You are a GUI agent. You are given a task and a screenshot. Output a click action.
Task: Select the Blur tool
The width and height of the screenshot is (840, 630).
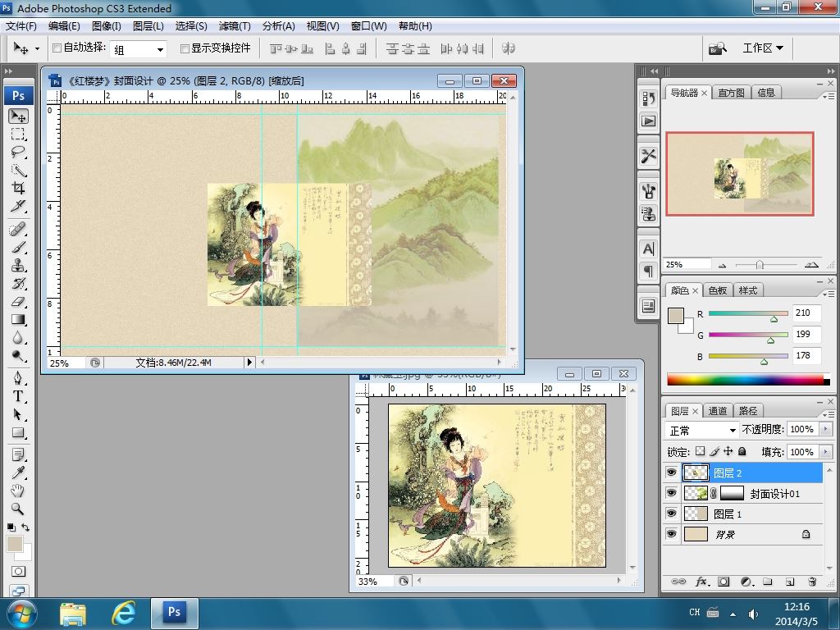click(x=18, y=337)
